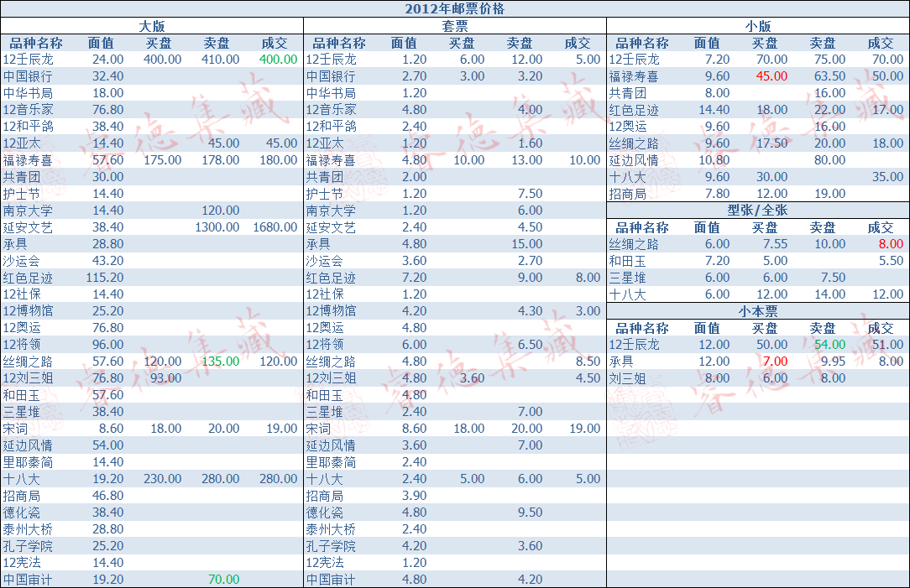Viewport: 910px width, 588px height.
Task: Select 共青团 name in 小版 table
Action: pyautogui.click(x=627, y=93)
